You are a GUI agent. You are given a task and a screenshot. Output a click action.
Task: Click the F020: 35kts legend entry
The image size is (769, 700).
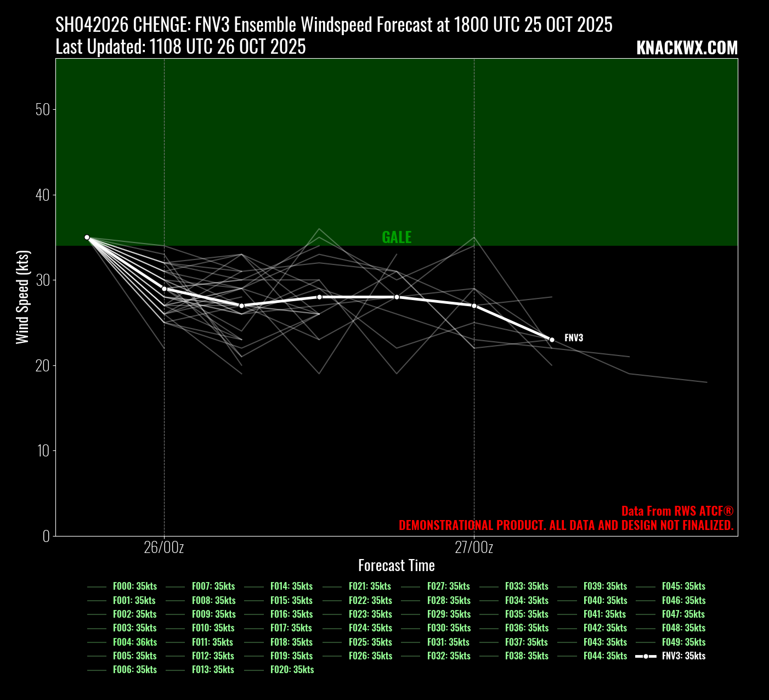pyautogui.click(x=292, y=669)
